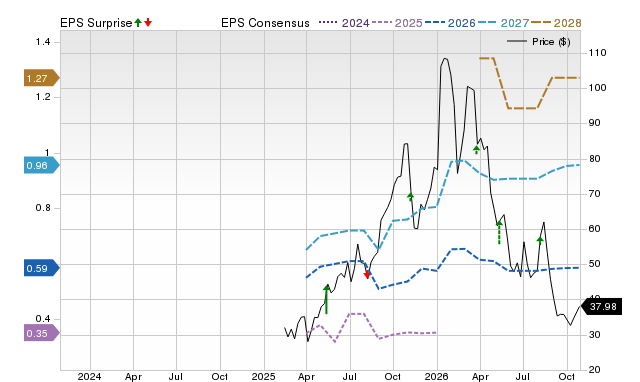Click the 1.27 brown EPS value tag
This screenshot has height=382, width=640.
[42, 78]
